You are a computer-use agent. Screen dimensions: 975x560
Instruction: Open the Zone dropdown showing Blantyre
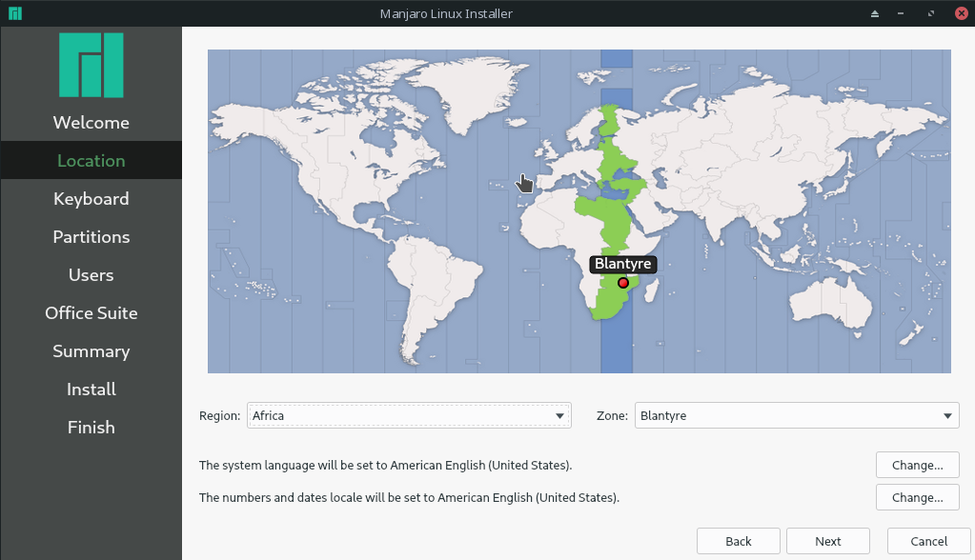coord(797,416)
